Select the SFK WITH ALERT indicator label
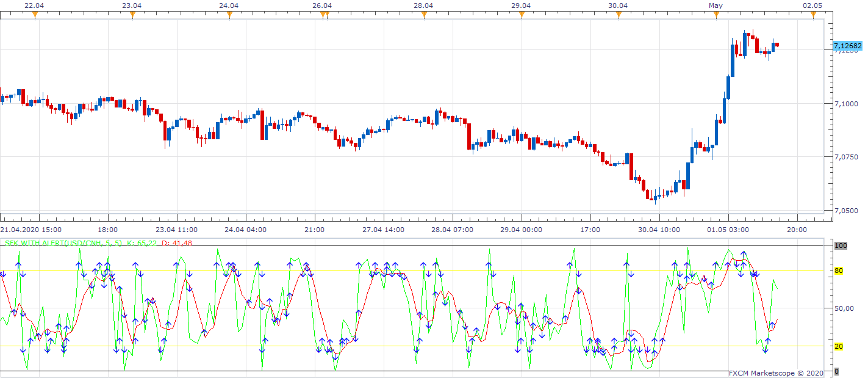The height and width of the screenshot is (378, 868). coord(64,243)
